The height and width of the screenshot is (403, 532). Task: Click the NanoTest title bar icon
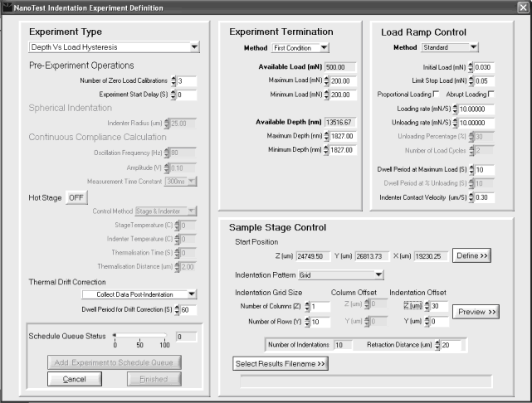[x=7, y=7]
